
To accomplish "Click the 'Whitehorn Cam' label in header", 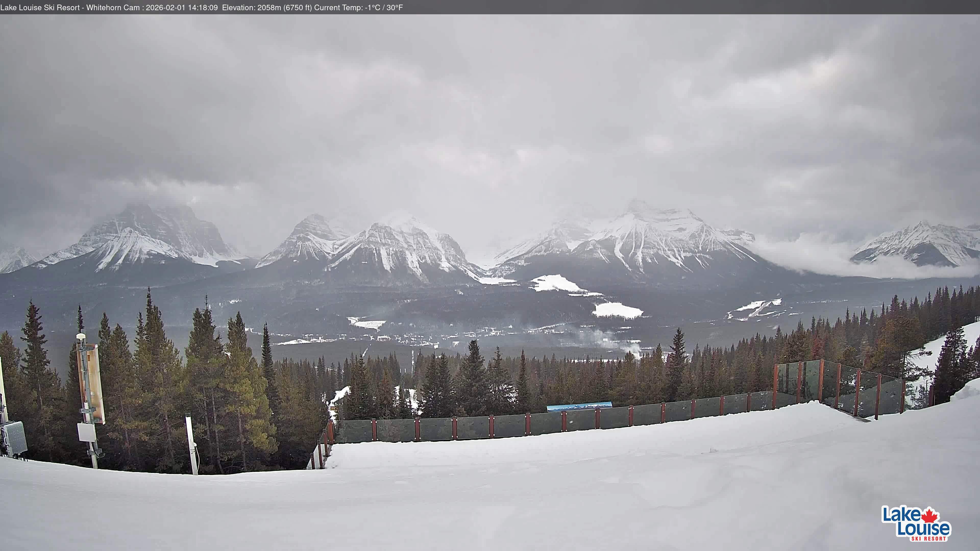I will 113,8.
